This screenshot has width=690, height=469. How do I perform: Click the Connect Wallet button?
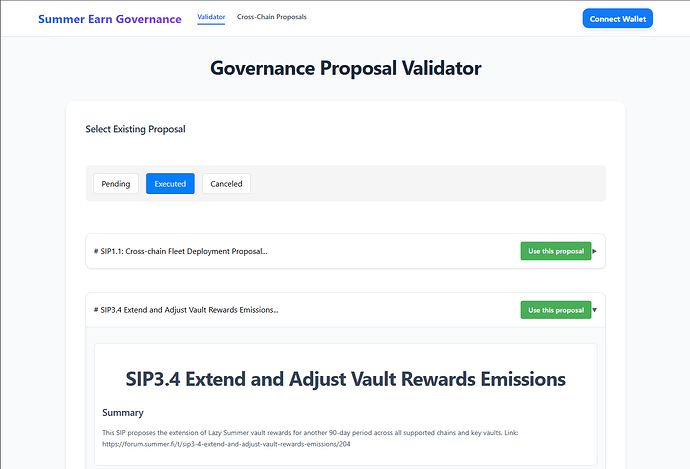(617, 18)
